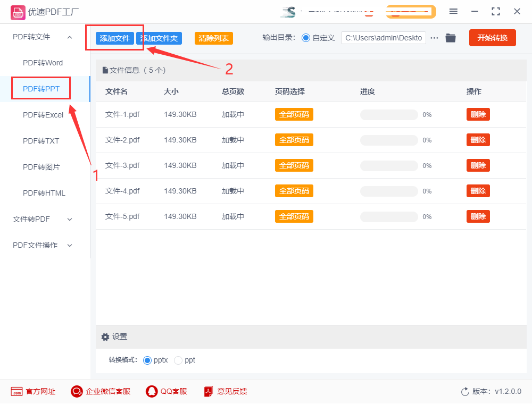Click the 添加文件 button
The height and width of the screenshot is (404, 532).
(x=115, y=38)
